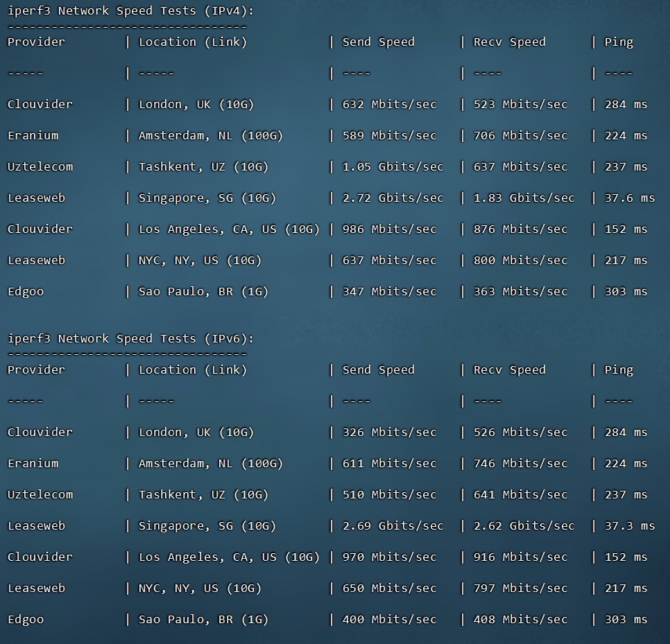Image resolution: width=670 pixels, height=644 pixels.
Task: Click "637 Mbits/sec" in the IPv4 Uztelecom row
Action: pos(520,167)
